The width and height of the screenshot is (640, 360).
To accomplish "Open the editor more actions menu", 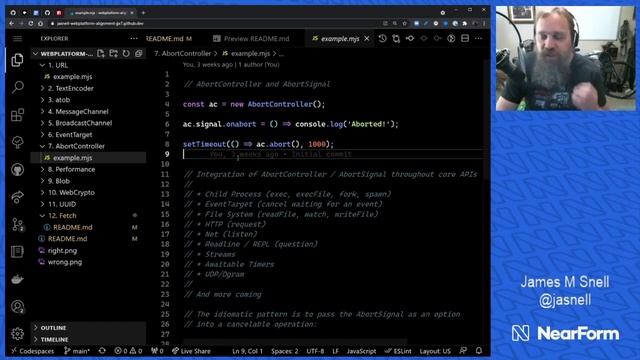I will click(478, 38).
